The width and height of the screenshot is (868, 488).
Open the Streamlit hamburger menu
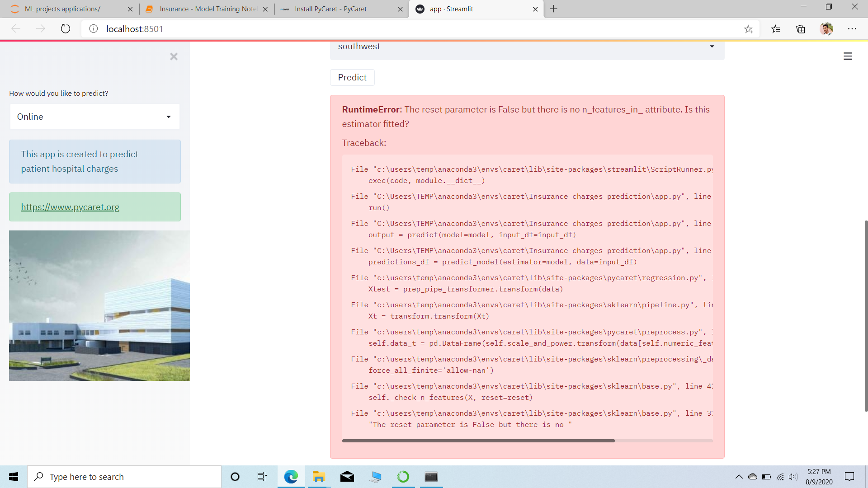coord(848,56)
